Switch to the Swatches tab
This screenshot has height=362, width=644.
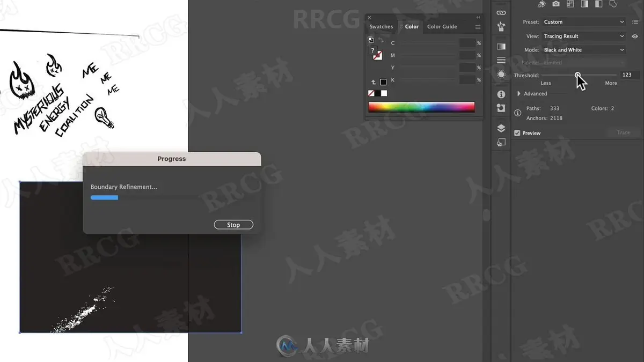(381, 27)
